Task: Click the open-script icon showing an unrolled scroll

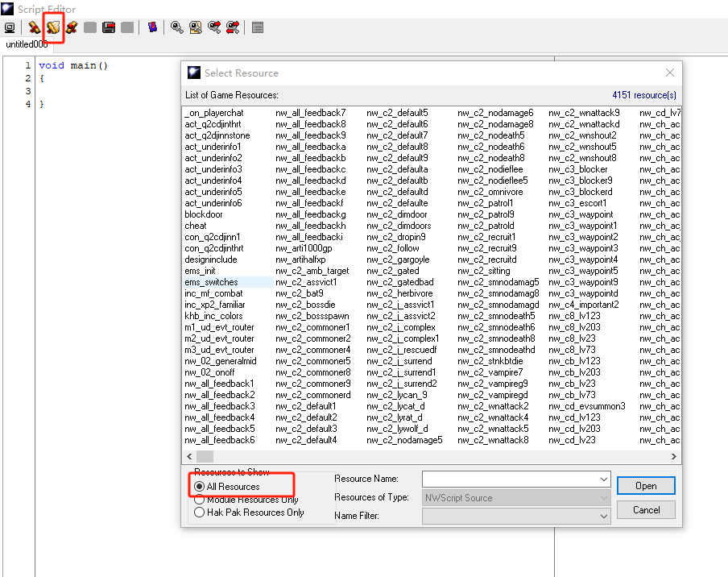Action: [53, 27]
